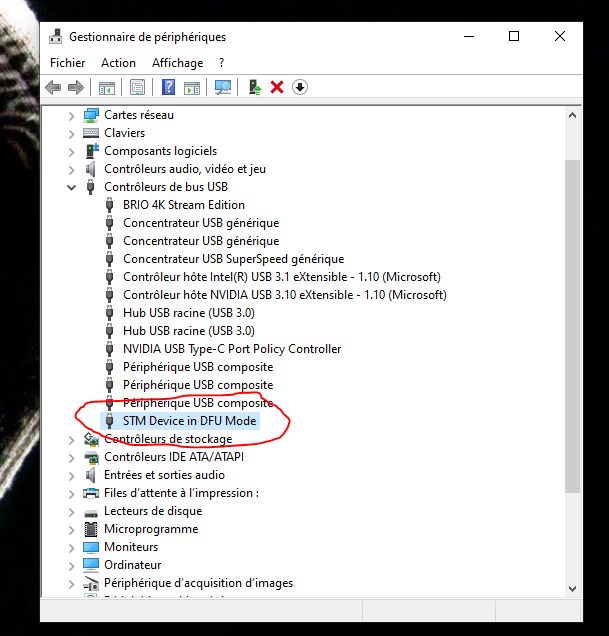
Task: Collapse the Contrôleurs de bus USB node
Action: coord(71,187)
